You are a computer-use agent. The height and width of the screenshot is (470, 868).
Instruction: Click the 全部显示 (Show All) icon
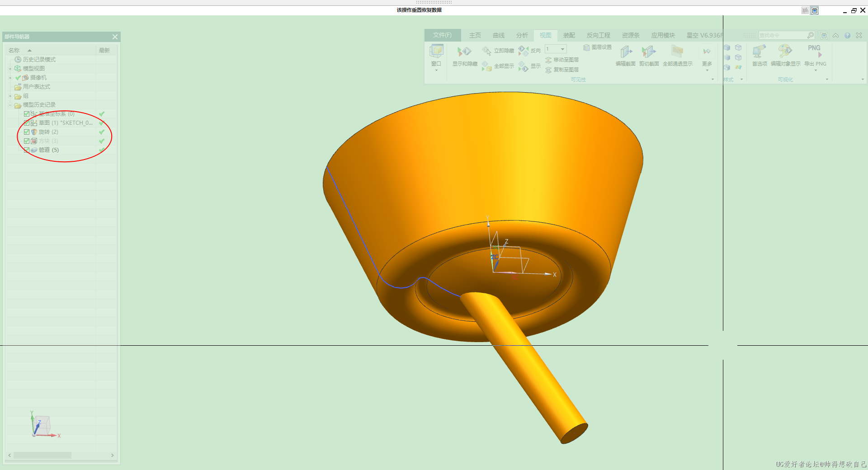point(486,66)
